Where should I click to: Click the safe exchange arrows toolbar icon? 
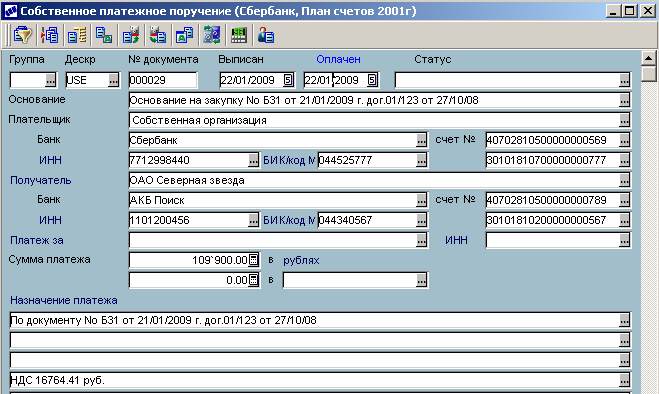212,35
